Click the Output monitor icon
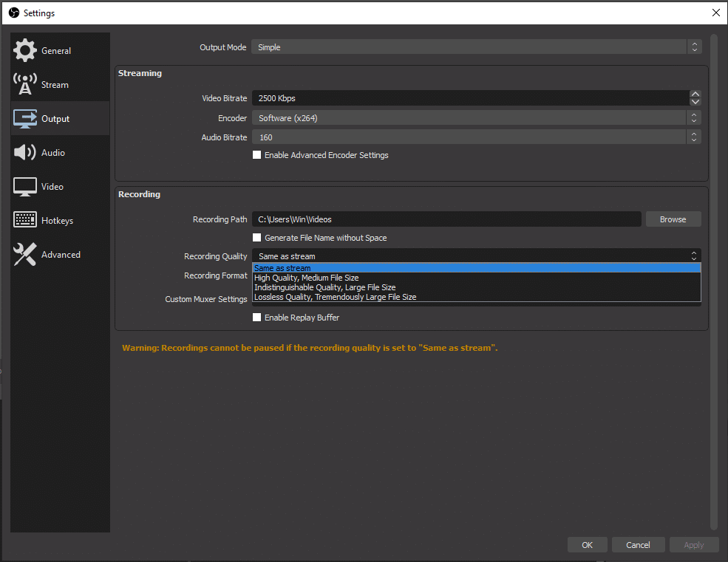The image size is (728, 562). tap(25, 118)
